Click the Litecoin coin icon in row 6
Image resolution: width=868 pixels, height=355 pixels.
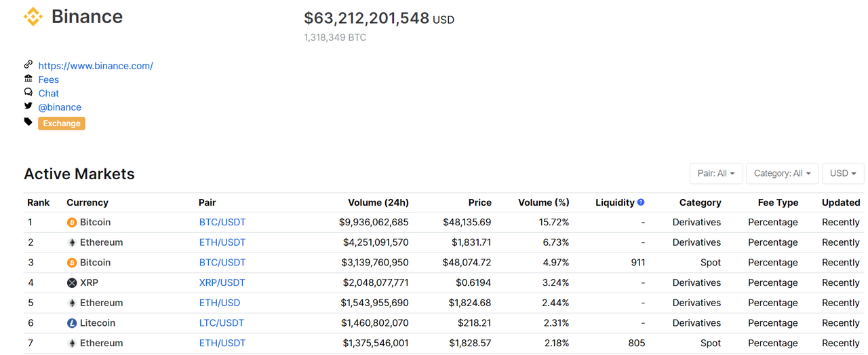click(72, 323)
